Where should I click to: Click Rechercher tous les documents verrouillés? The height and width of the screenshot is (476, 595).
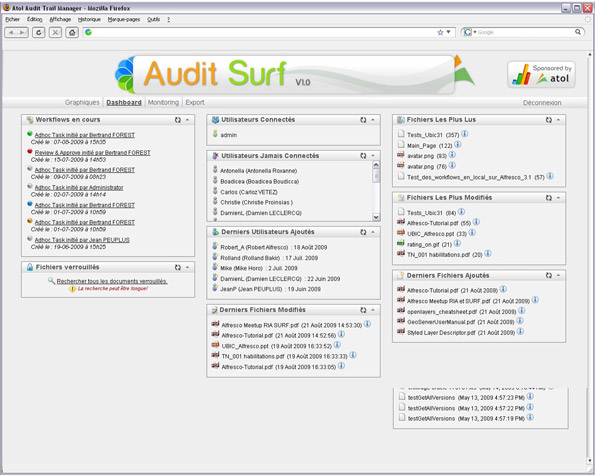(112, 281)
